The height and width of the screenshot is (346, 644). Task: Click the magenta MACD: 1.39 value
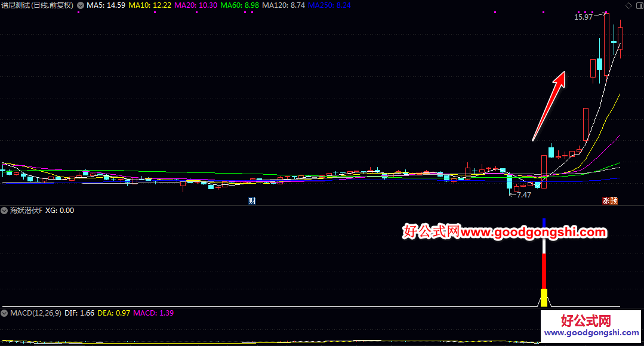coord(153,313)
